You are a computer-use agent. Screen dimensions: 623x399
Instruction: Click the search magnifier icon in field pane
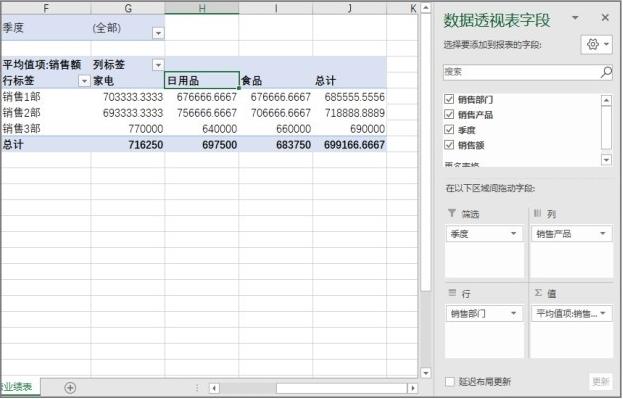606,72
